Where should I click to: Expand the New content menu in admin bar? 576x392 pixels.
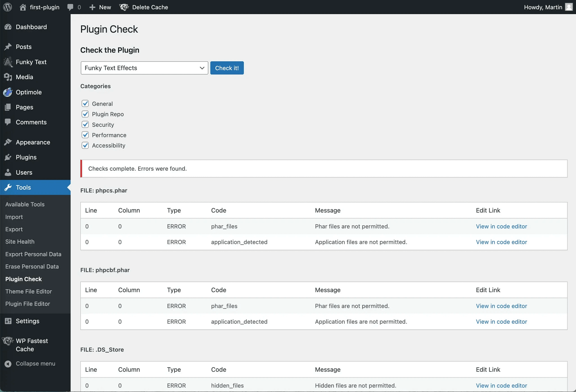[x=100, y=7]
